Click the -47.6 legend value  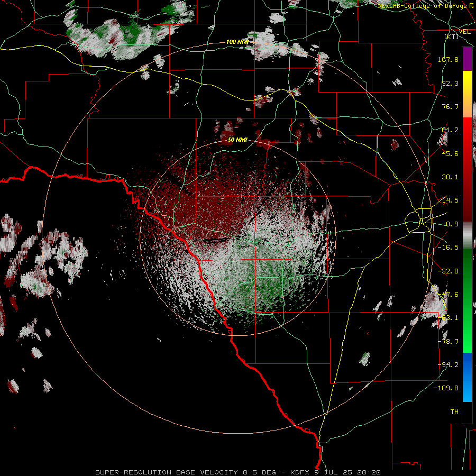click(448, 295)
